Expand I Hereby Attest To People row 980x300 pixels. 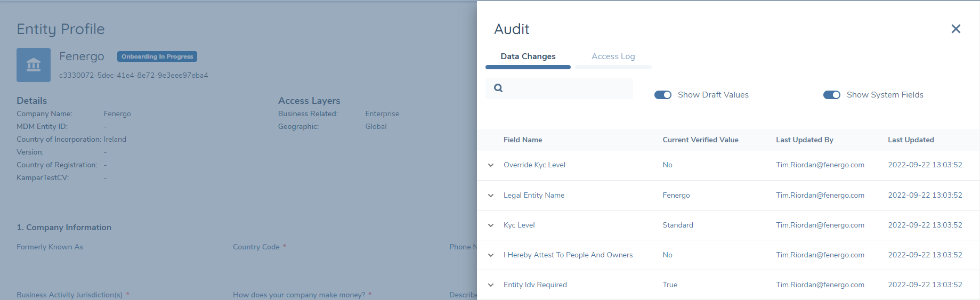(491, 255)
